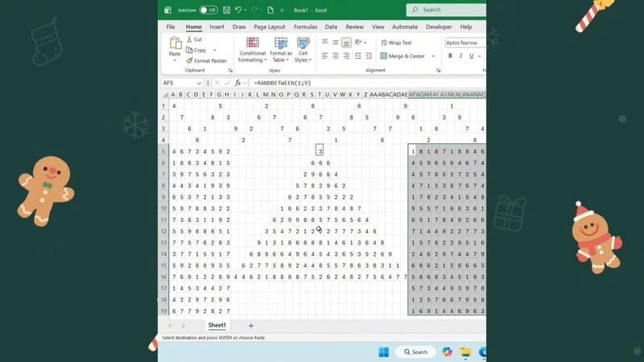
Task: Switch to the Draw tab
Action: 239,27
